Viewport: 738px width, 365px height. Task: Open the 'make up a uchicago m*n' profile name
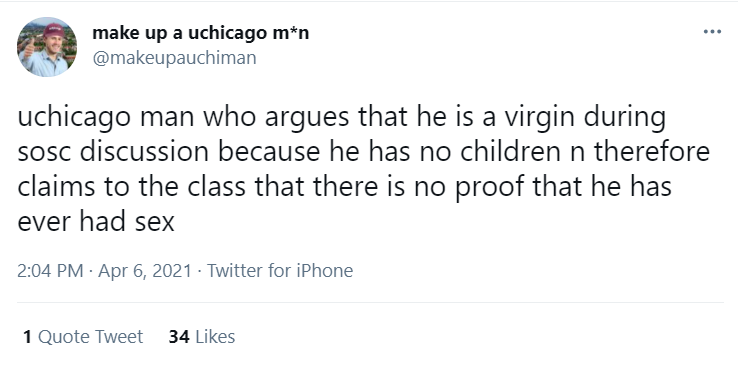[201, 33]
